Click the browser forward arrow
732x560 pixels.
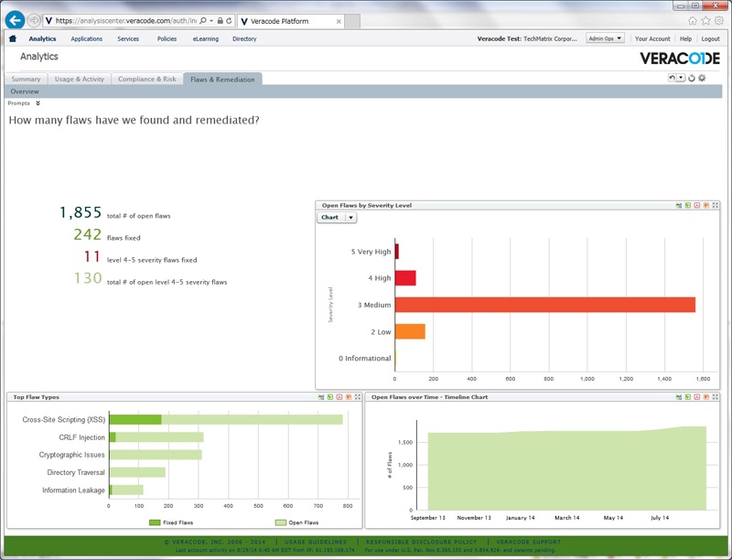pyautogui.click(x=33, y=20)
